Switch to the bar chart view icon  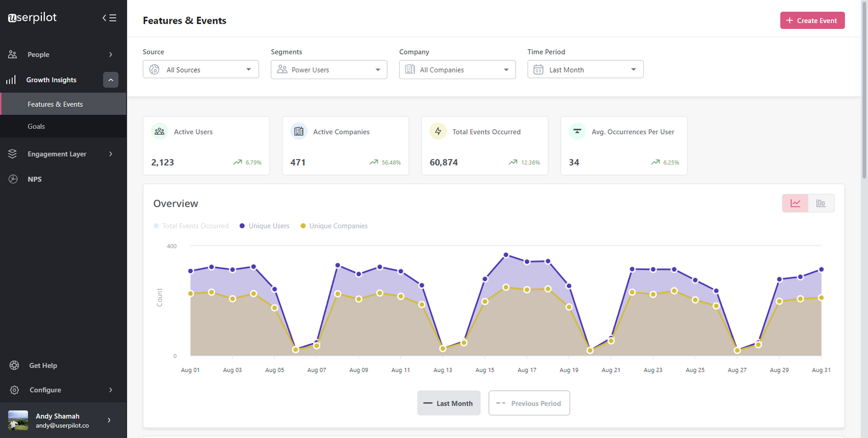pos(821,203)
